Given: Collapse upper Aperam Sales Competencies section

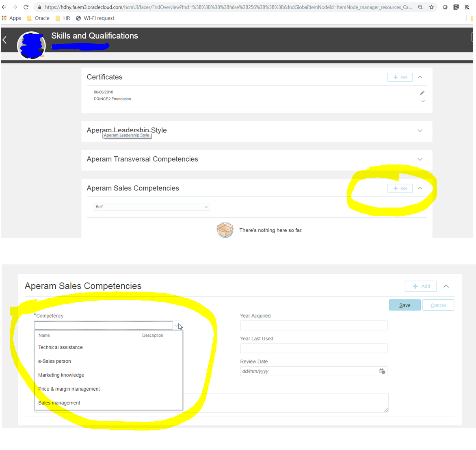Looking at the screenshot, I should click(420, 188).
